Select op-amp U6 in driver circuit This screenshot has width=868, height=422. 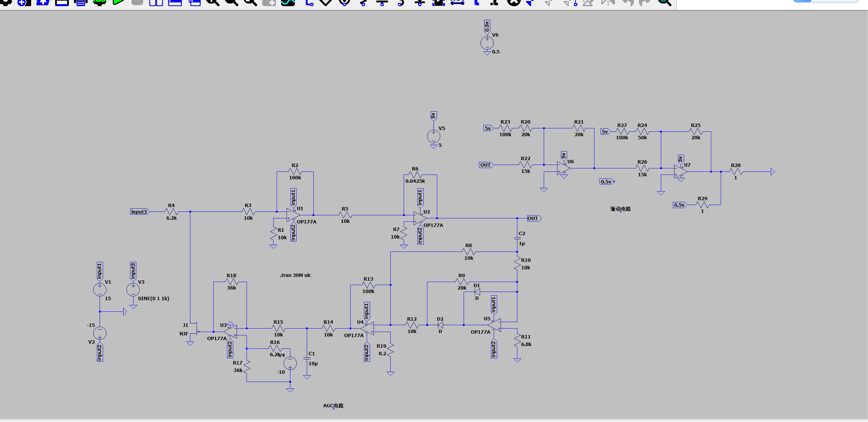(564, 168)
